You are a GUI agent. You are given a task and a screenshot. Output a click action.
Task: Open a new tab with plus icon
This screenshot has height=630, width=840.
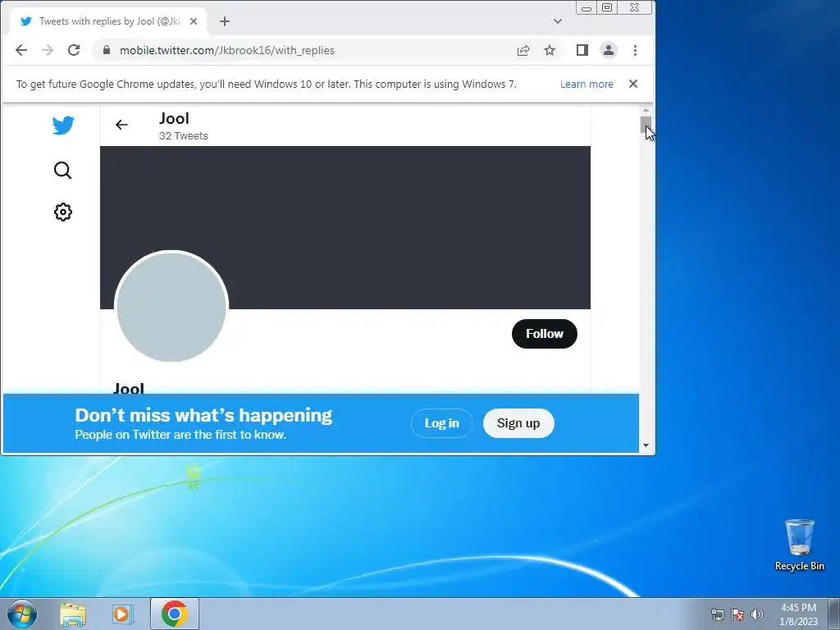[x=225, y=21]
